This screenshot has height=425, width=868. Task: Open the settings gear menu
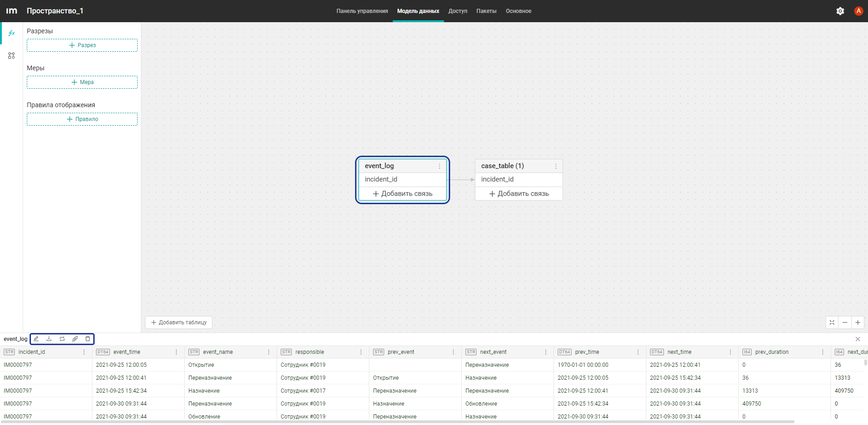coord(840,11)
